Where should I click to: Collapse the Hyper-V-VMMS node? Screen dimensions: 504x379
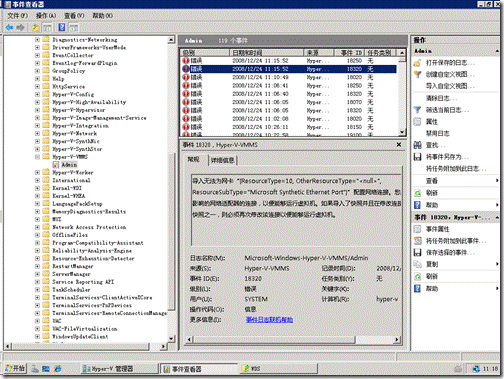[37, 157]
